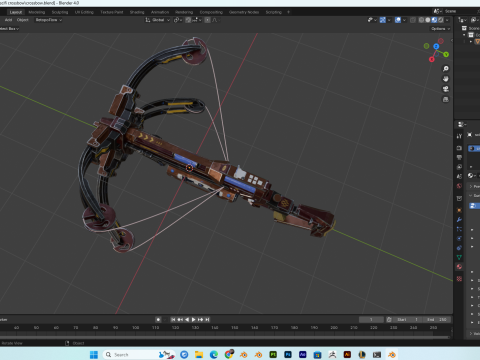Open the Render properties tab
480x360 pixels.
point(459,148)
